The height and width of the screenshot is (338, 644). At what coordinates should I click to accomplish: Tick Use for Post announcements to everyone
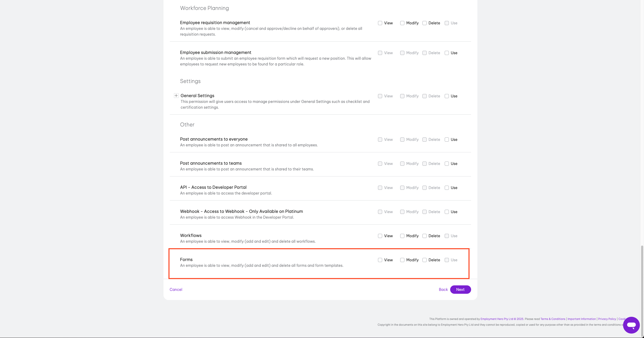(x=447, y=140)
